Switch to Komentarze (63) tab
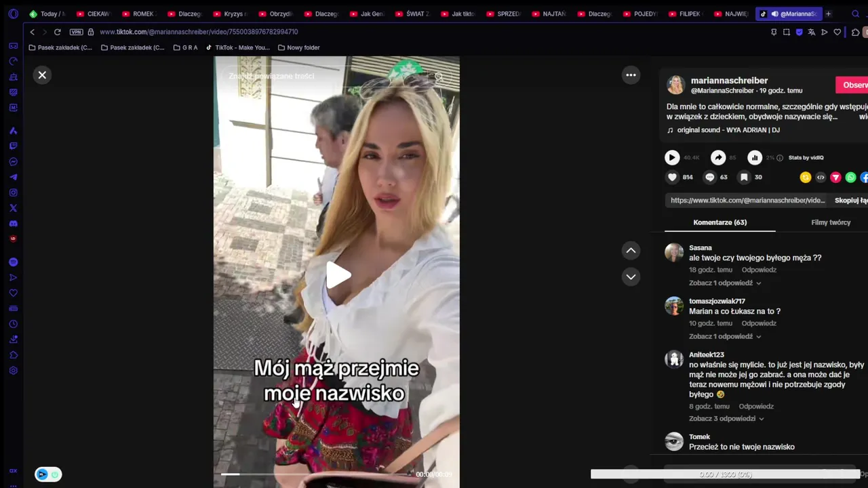This screenshot has width=868, height=488. (720, 222)
